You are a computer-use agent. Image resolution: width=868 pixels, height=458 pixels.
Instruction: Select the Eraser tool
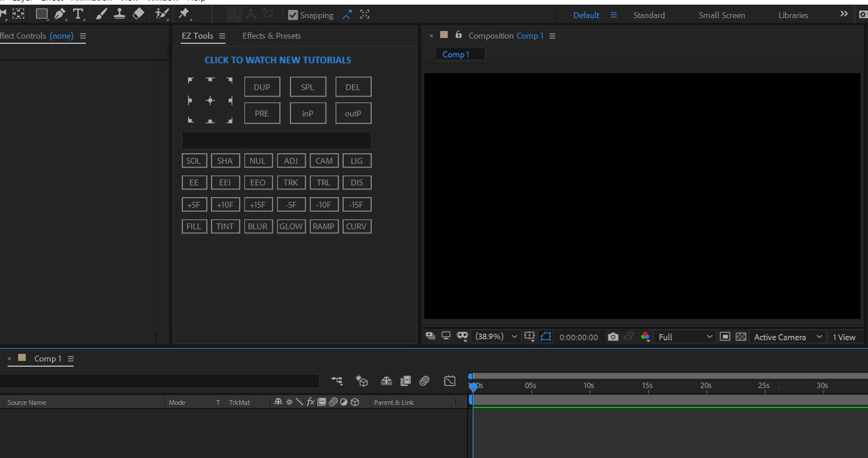[139, 14]
